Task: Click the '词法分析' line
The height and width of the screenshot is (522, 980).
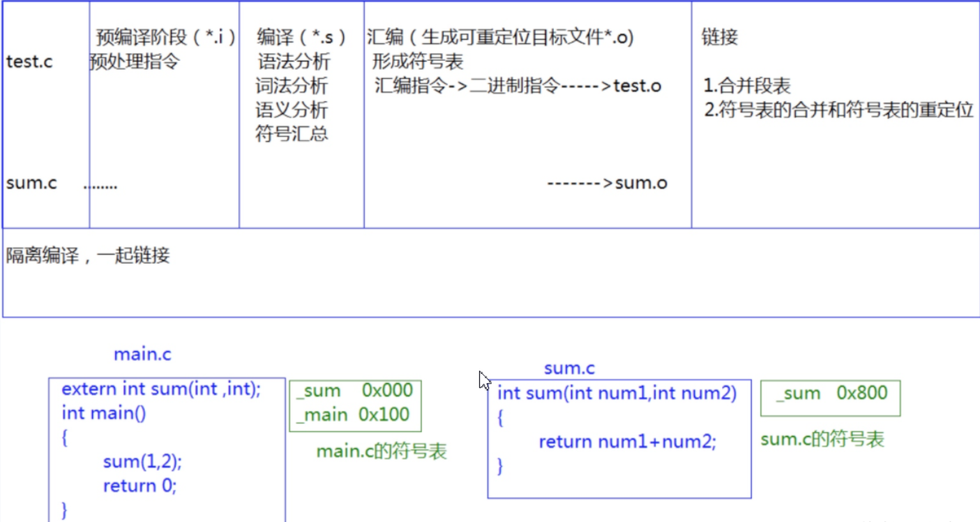Action: 292,86
